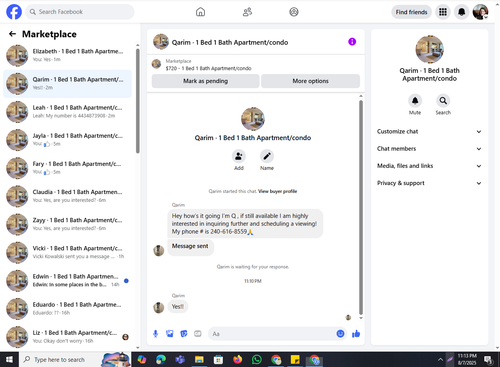The image size is (500, 367).
Task: Open Microsoft Edge from the taskbar
Action: (161, 359)
